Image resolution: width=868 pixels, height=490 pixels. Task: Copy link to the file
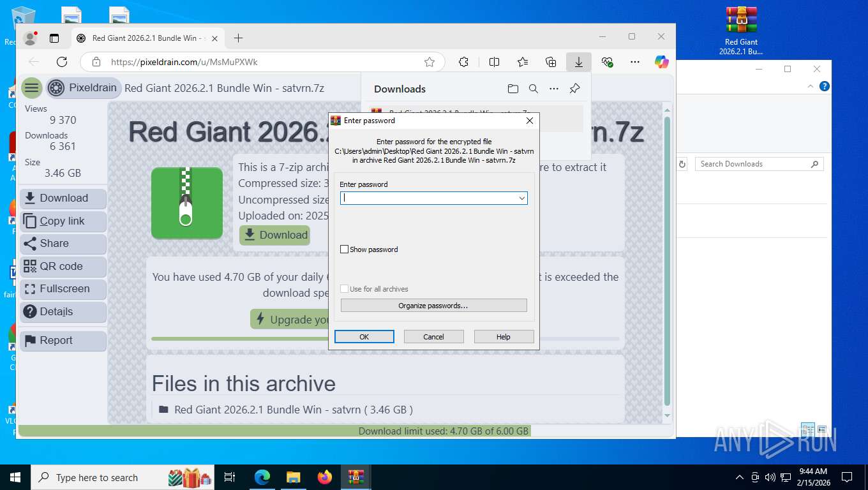click(x=63, y=221)
